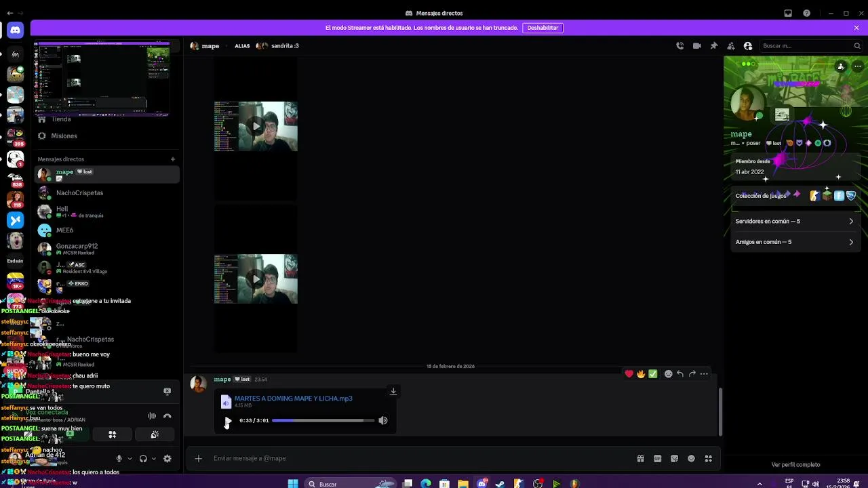Start a video call with mape
Viewport: 868px width, 488px height.
click(x=696, y=46)
